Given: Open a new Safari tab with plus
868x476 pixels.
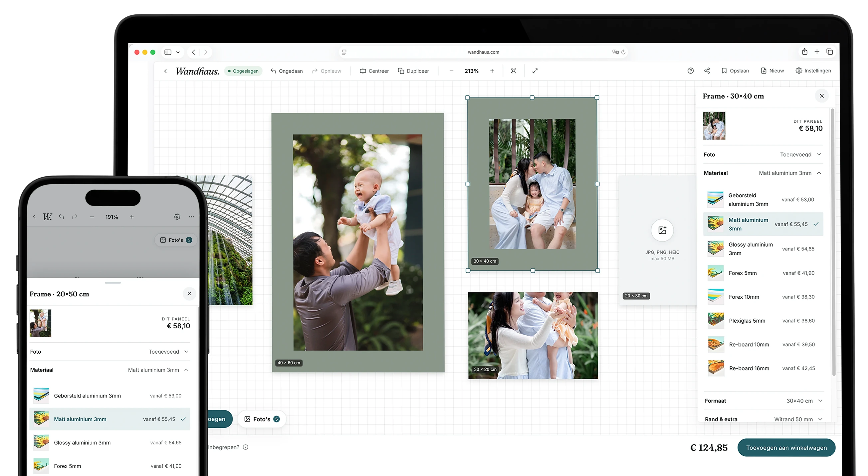Looking at the screenshot, I should pyautogui.click(x=817, y=52).
